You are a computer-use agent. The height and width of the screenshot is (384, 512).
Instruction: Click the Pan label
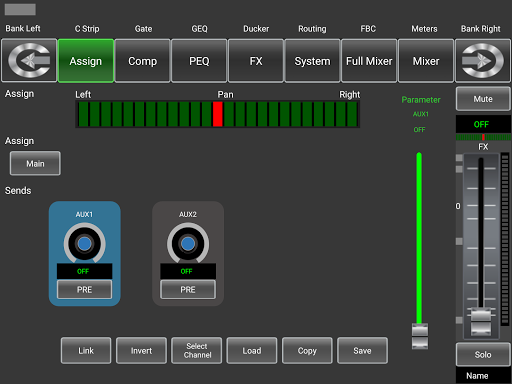(x=225, y=94)
